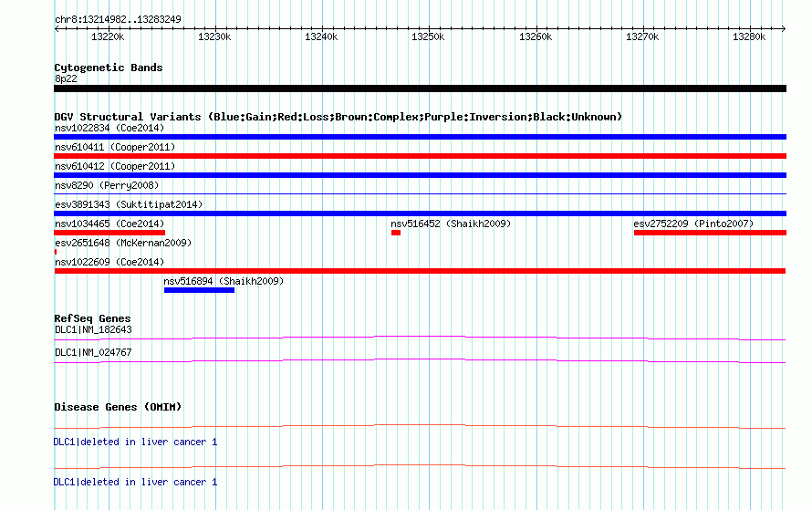This screenshot has height=510, width=812.
Task: Open the nsv1034465 (Coe2014) label
Action: click(109, 224)
